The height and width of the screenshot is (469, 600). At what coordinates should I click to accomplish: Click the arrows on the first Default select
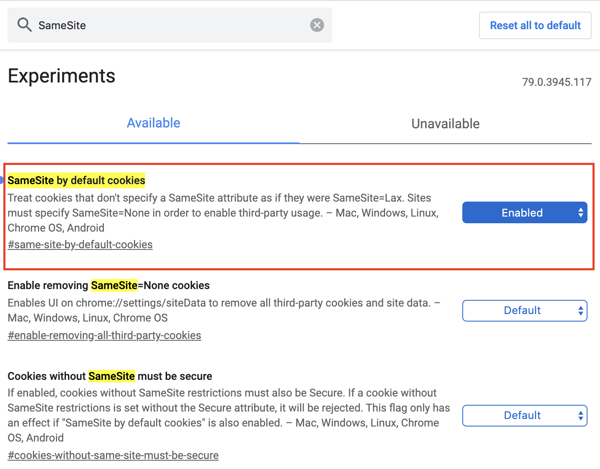pos(580,311)
